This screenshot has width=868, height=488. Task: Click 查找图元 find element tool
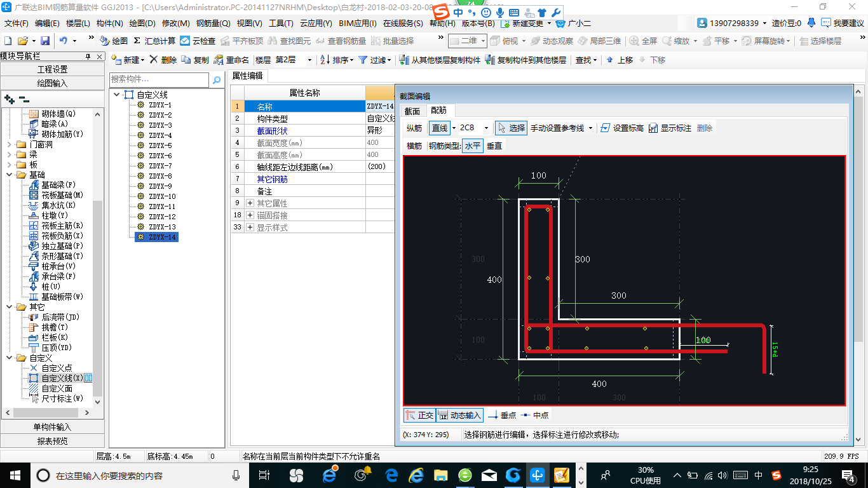pyautogui.click(x=289, y=41)
